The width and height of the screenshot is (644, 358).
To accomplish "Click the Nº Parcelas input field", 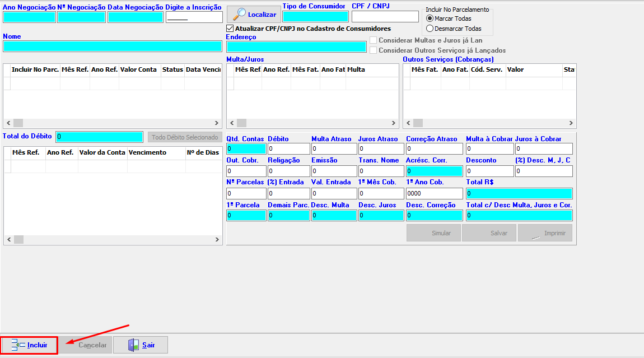I will coord(246,194).
